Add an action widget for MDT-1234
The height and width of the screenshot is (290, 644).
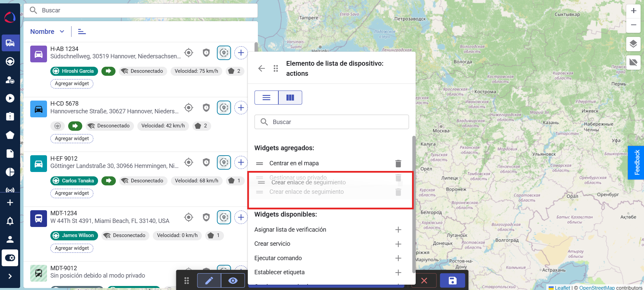click(x=241, y=217)
